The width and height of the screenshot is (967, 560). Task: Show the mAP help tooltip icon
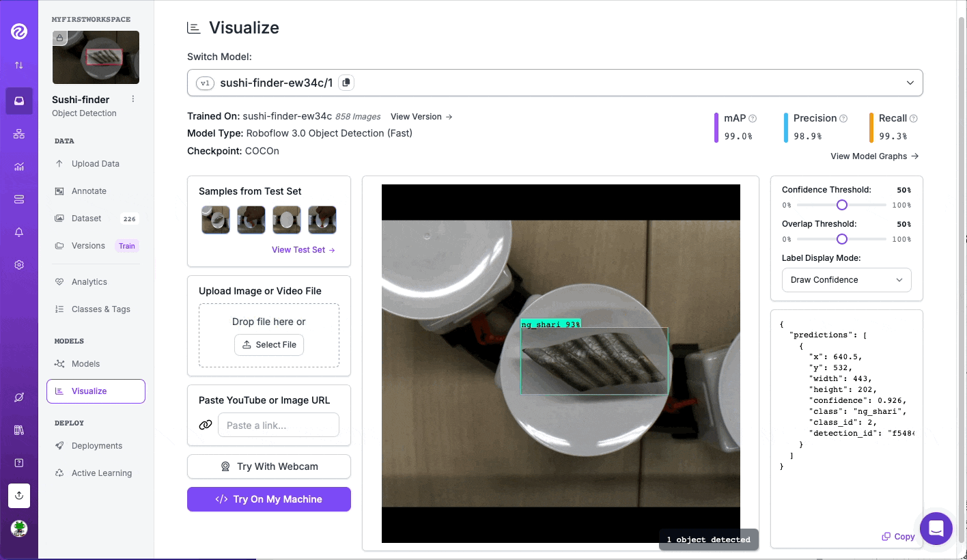click(x=753, y=118)
